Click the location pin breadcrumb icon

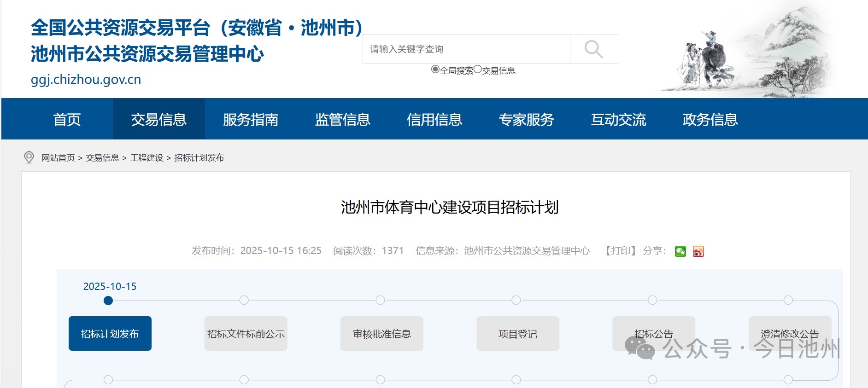tap(29, 157)
